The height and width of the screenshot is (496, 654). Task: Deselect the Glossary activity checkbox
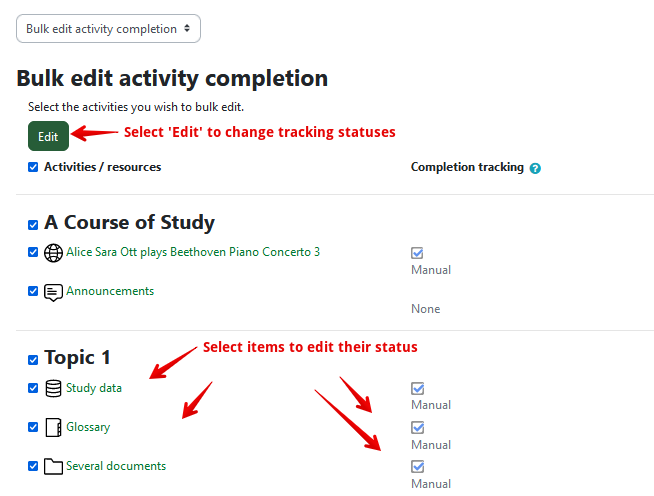[33, 427]
